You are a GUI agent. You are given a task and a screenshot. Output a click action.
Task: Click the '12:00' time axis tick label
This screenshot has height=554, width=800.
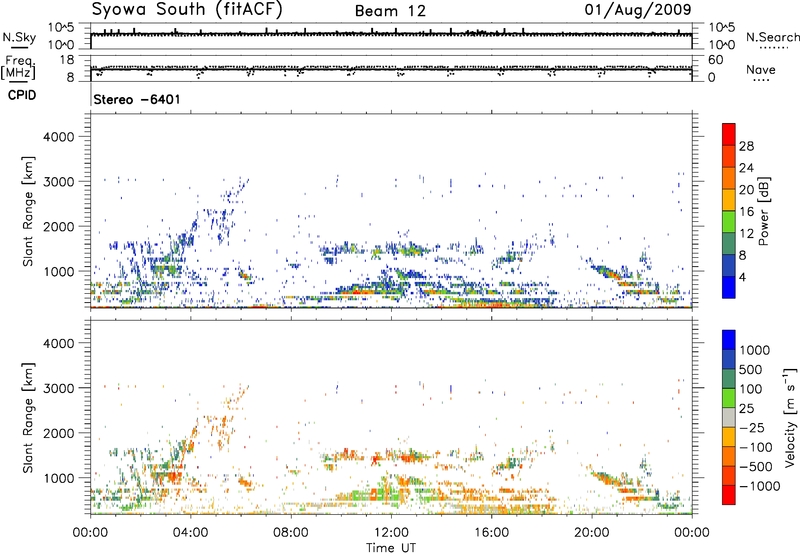pyautogui.click(x=391, y=533)
